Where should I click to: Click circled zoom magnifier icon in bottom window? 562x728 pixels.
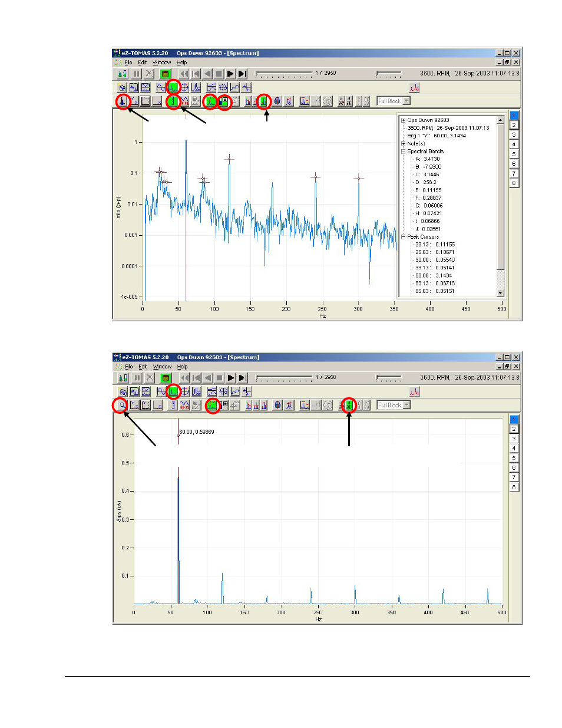[120, 406]
